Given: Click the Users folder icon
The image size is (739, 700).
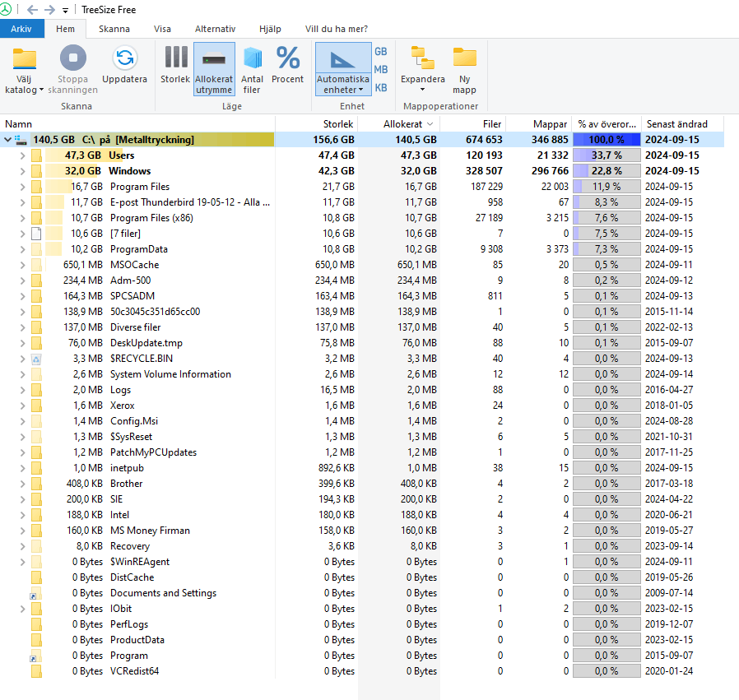Looking at the screenshot, I should click(x=36, y=155).
